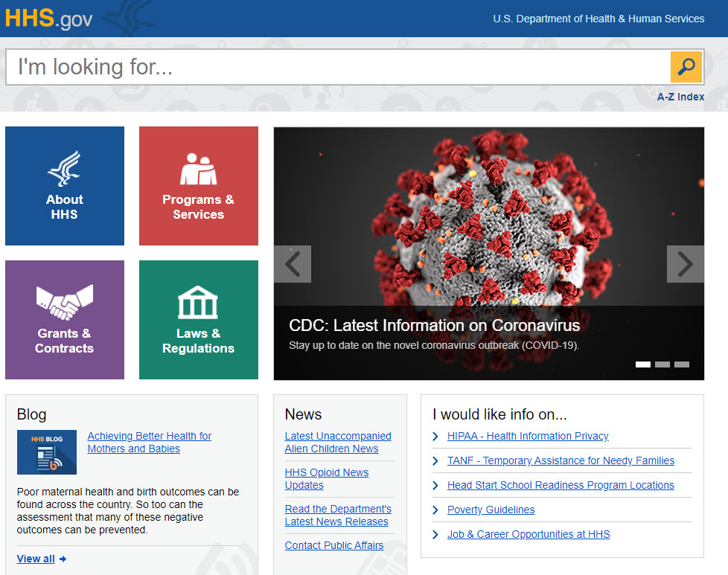This screenshot has height=575, width=728.
Task: Go to the next carousel slide
Action: pyautogui.click(x=685, y=264)
